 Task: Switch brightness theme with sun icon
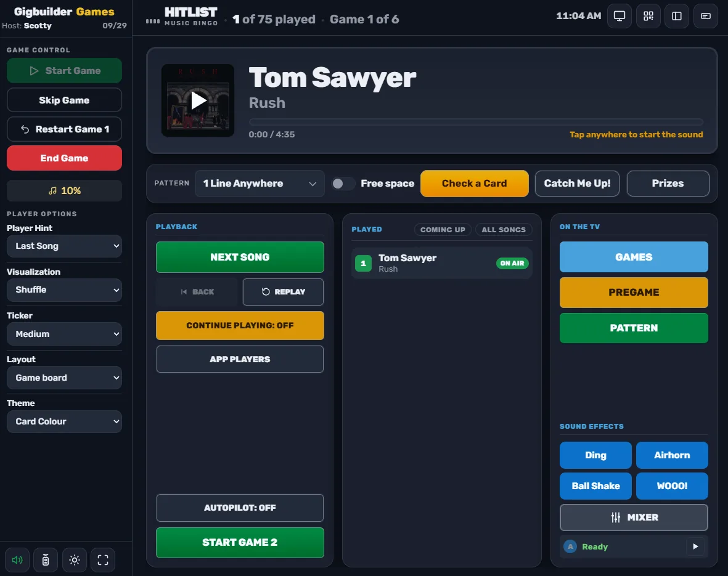[x=75, y=560]
